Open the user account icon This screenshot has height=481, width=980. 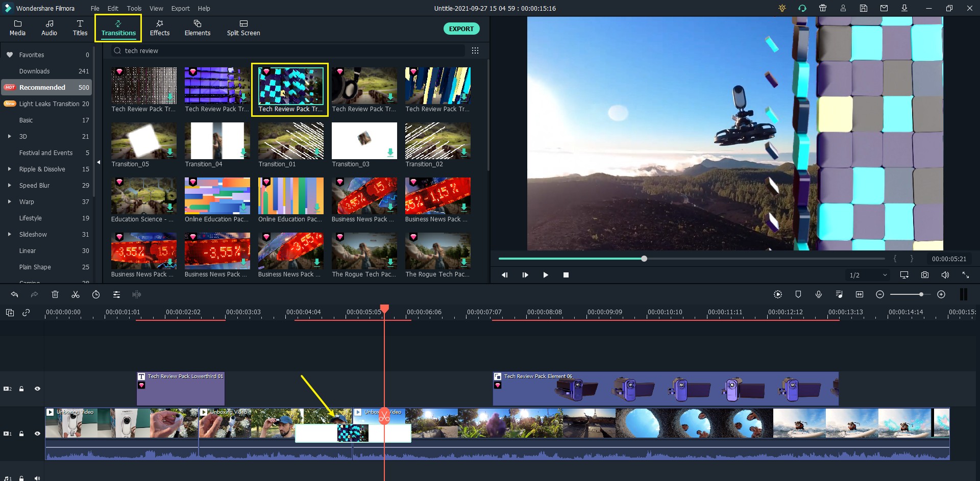[843, 8]
